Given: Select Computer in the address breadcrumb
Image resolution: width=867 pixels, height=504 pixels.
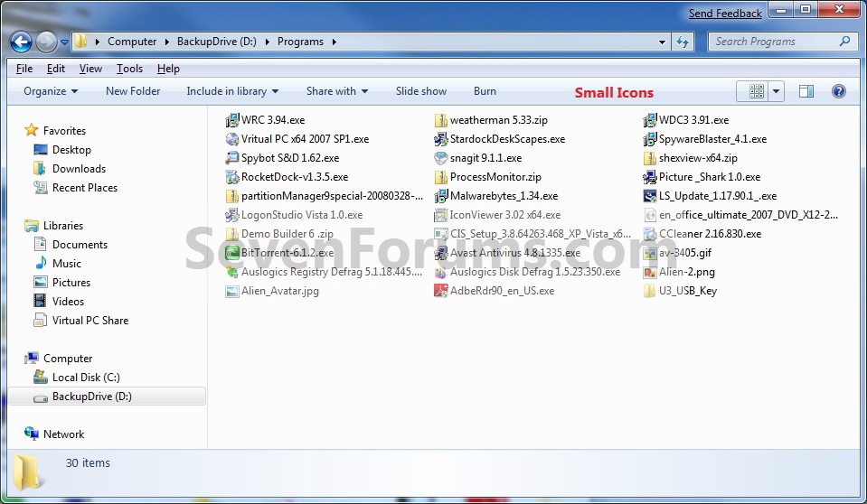Looking at the screenshot, I should click(x=132, y=42).
